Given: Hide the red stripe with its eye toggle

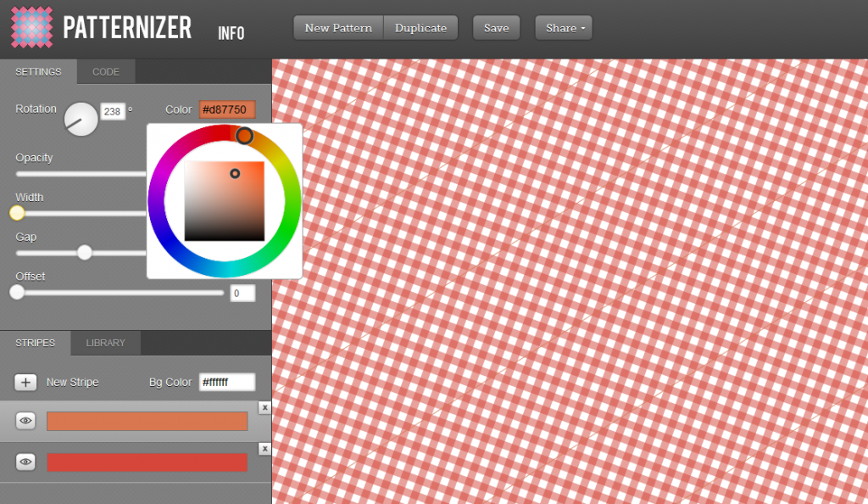Looking at the screenshot, I should [x=25, y=461].
